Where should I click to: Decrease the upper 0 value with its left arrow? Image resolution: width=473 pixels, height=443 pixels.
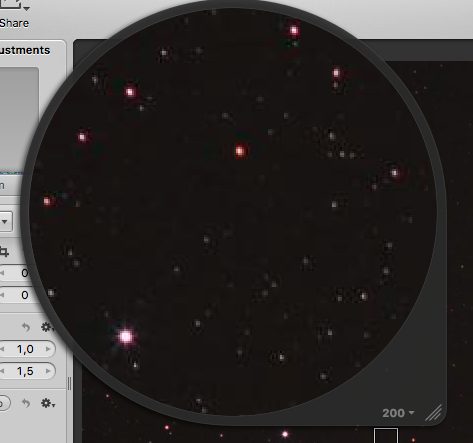(2, 273)
